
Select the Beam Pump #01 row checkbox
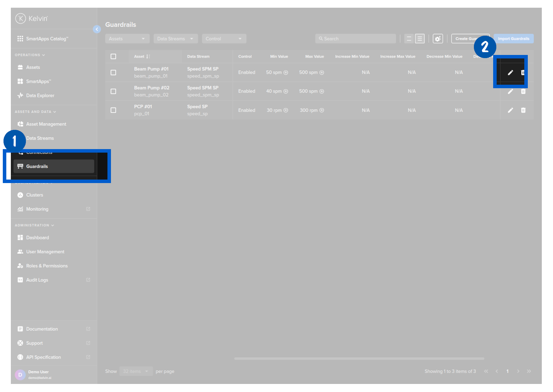[x=113, y=72]
